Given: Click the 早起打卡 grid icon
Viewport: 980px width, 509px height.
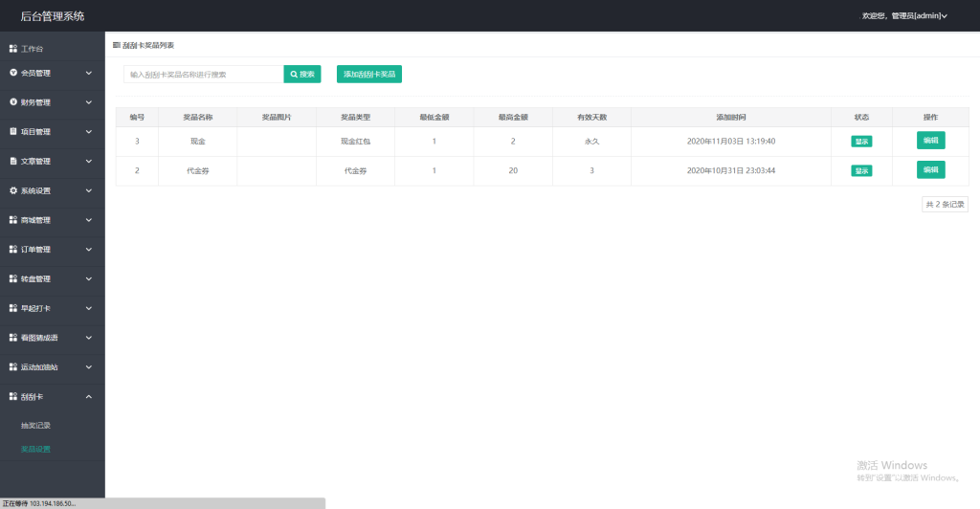Looking at the screenshot, I should [x=13, y=308].
